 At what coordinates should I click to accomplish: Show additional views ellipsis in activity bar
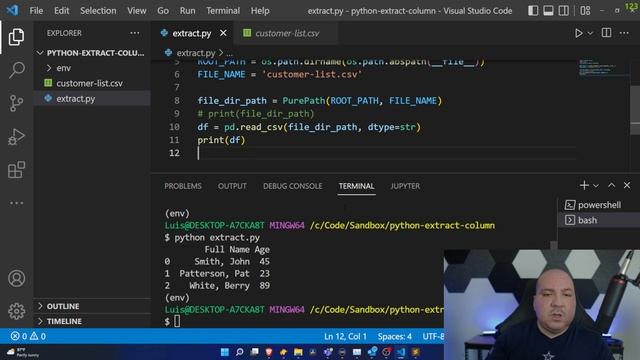[x=16, y=203]
